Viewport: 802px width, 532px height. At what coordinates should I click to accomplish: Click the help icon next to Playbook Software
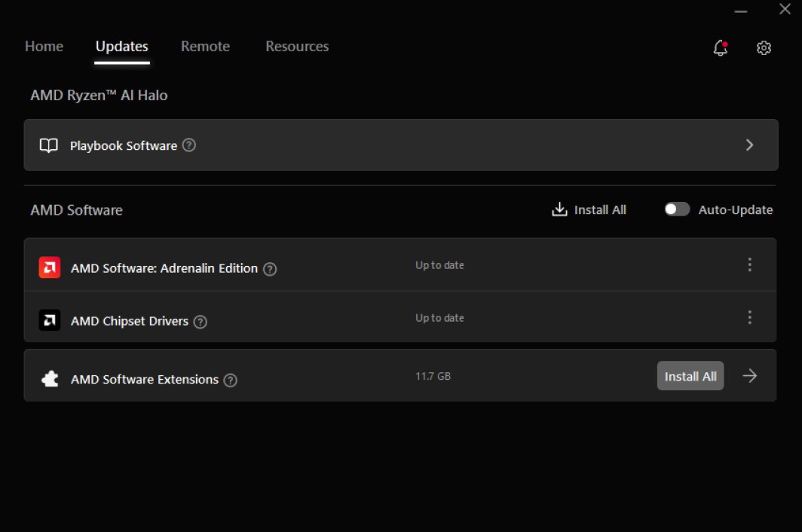pos(188,145)
